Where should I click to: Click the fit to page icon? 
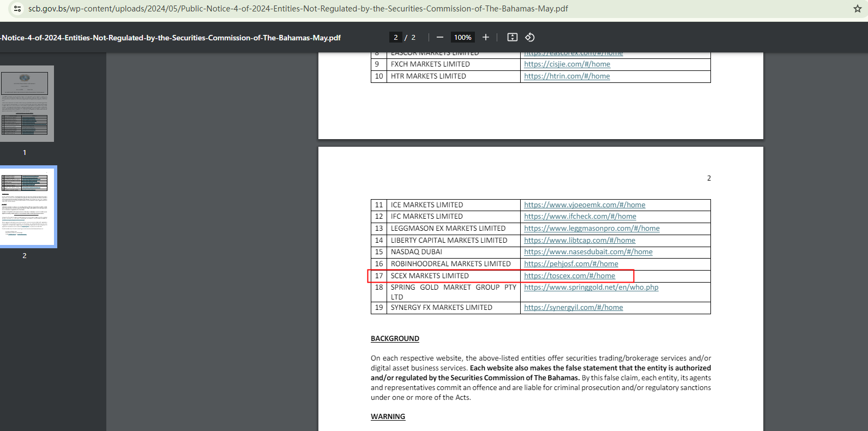click(x=513, y=37)
